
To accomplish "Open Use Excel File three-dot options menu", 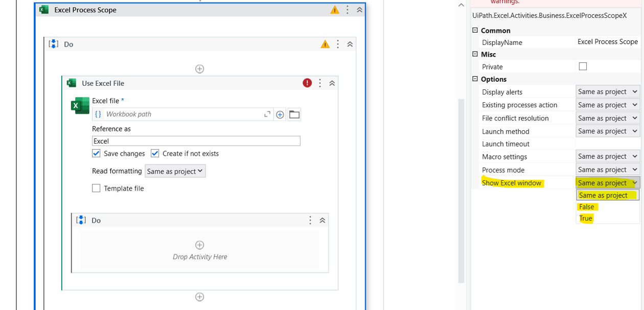I will [x=320, y=83].
